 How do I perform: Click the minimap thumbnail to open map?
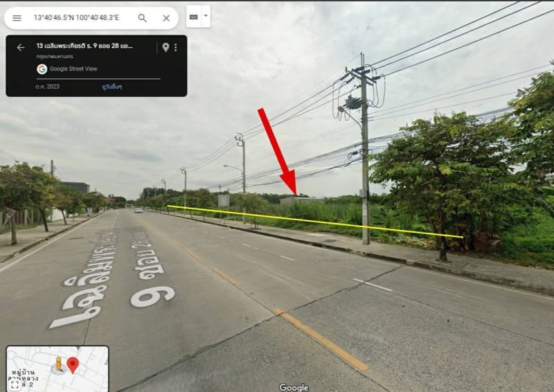coord(57,368)
